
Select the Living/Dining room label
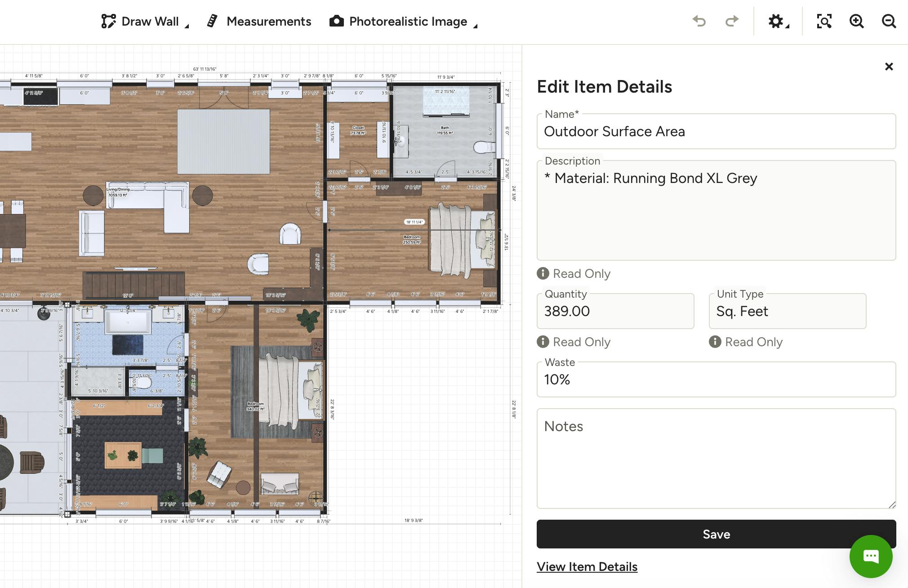(x=118, y=192)
